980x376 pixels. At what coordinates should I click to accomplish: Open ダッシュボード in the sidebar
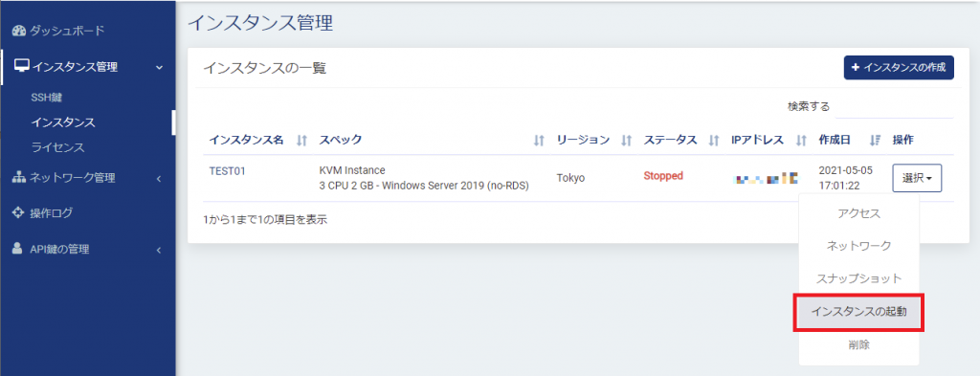(x=67, y=31)
